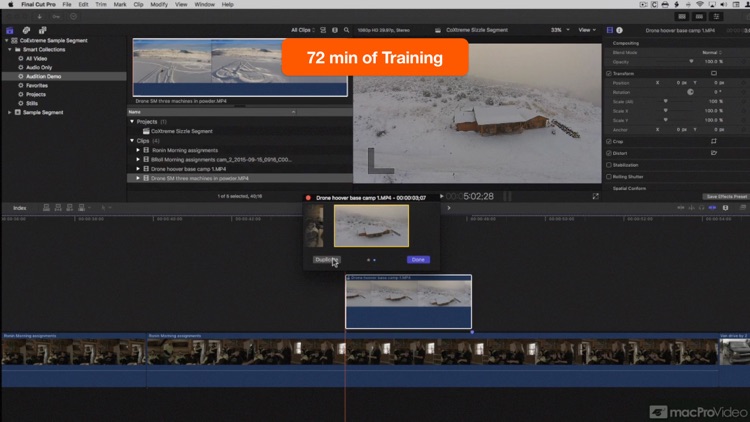Screen dimensions: 750x422
Task: Open the Trim menu
Action: pos(101,4)
